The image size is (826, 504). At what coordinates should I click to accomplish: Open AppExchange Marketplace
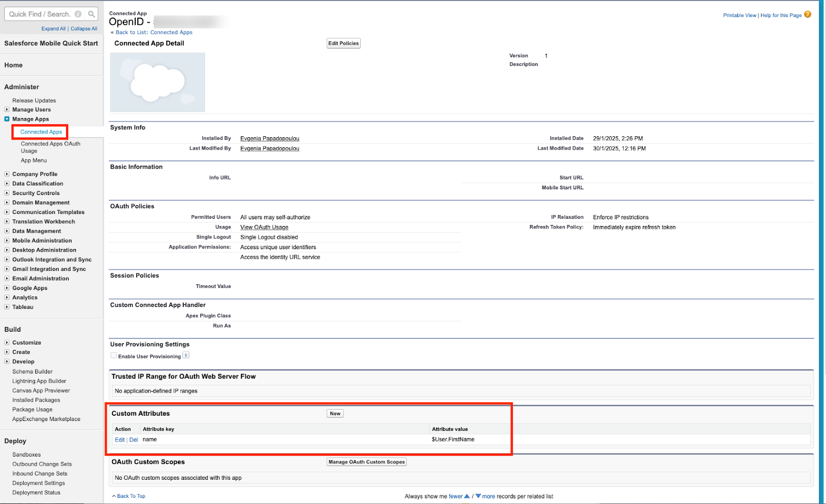pyautogui.click(x=46, y=419)
